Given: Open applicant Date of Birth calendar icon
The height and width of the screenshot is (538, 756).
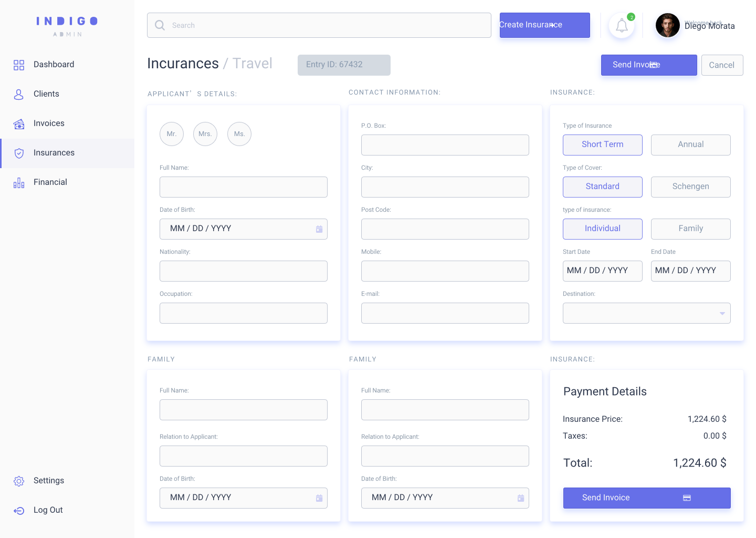Looking at the screenshot, I should click(319, 229).
